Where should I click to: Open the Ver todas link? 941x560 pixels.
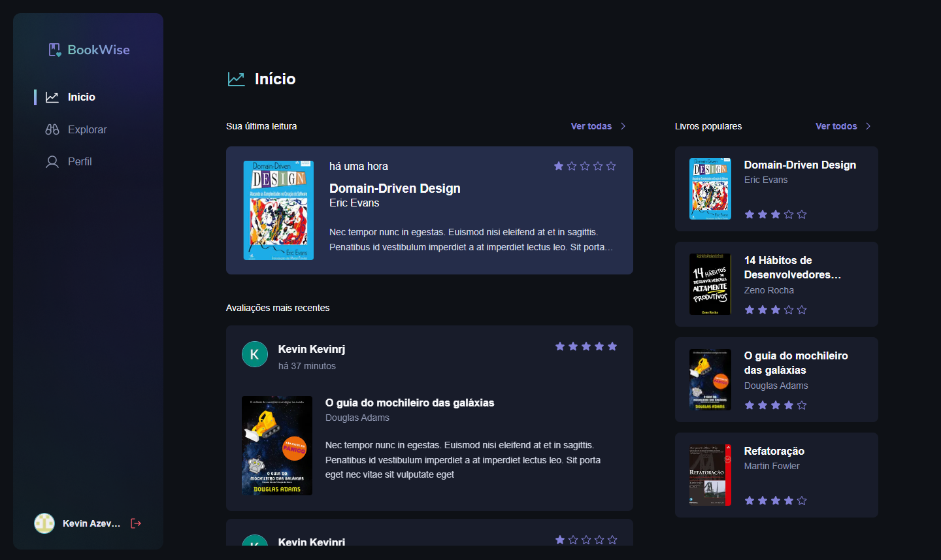[592, 125]
